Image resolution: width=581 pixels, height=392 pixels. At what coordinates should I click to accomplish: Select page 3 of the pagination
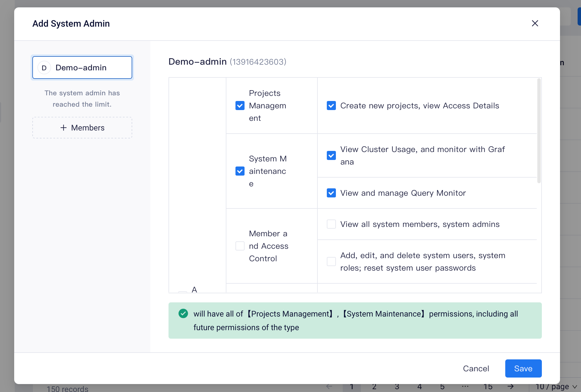[x=397, y=386]
